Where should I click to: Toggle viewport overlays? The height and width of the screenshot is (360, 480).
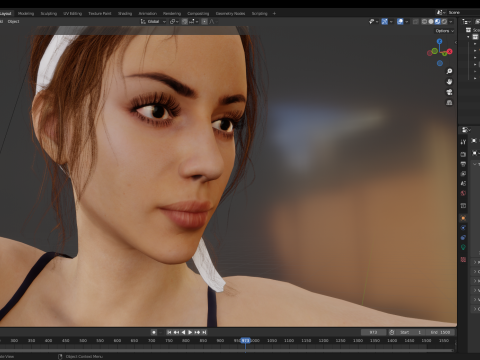[400, 21]
